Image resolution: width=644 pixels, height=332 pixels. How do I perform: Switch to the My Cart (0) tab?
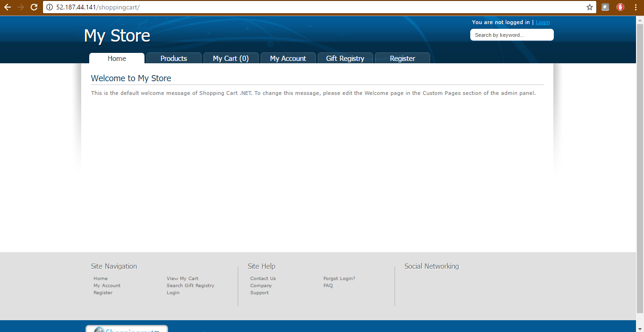coord(231,58)
